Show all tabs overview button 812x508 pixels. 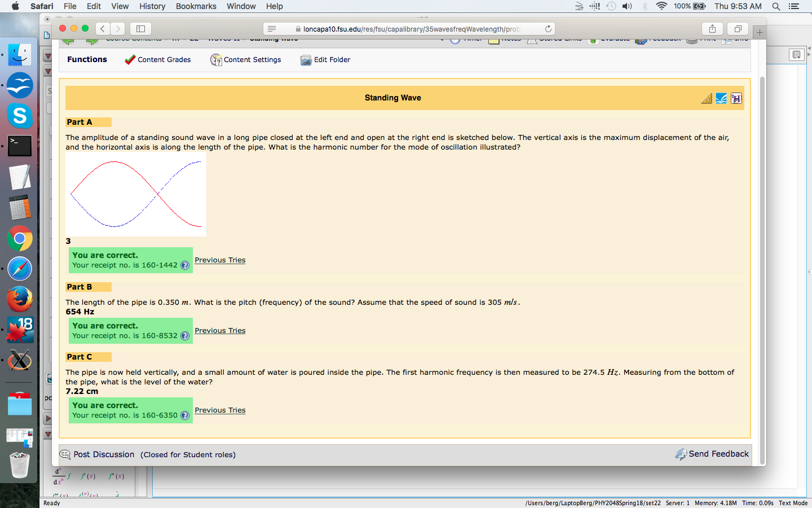pyautogui.click(x=738, y=28)
